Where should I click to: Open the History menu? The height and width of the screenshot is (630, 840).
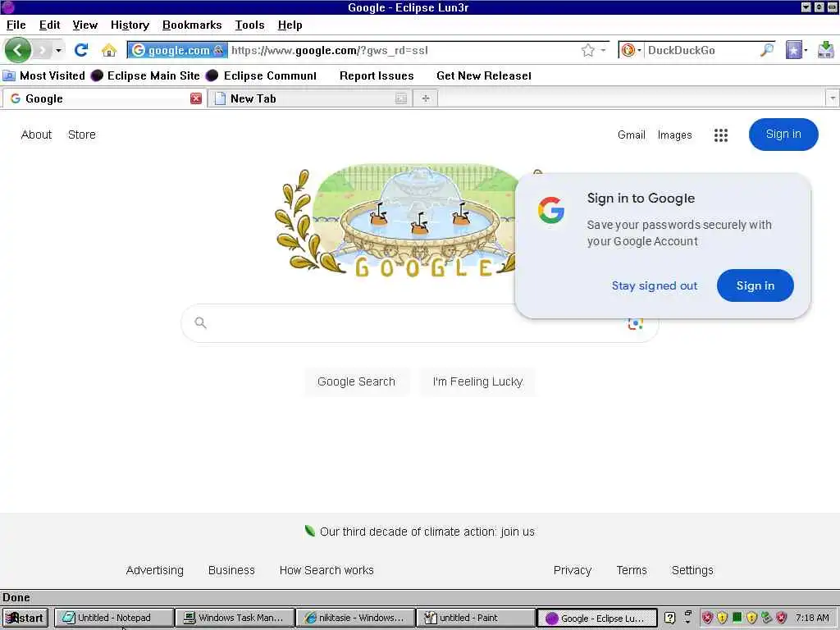130,25
